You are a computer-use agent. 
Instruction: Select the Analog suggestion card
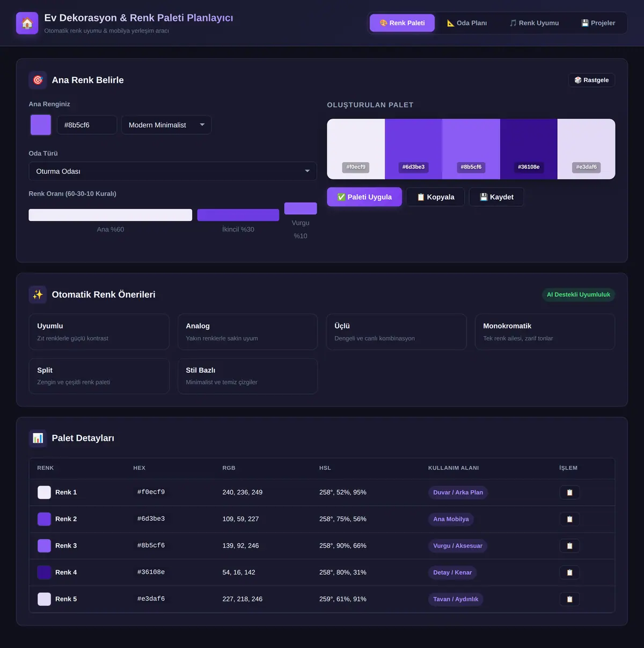pos(247,332)
